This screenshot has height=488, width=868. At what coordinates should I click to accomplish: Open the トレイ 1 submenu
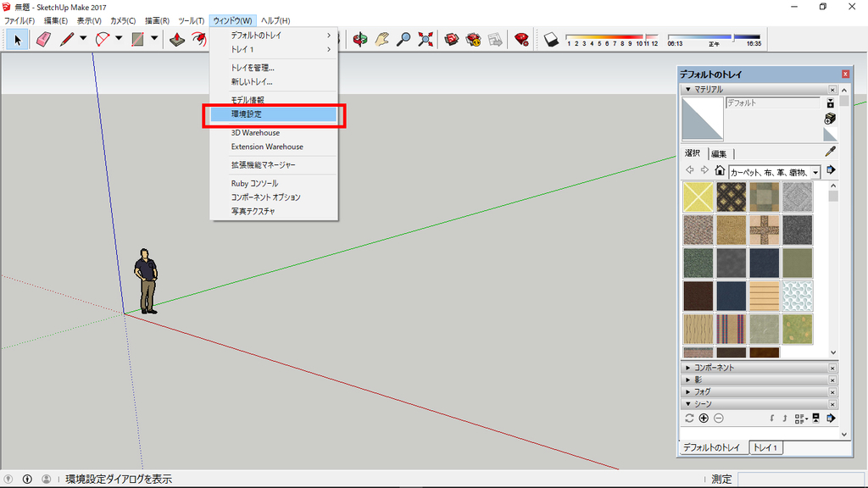(274, 49)
